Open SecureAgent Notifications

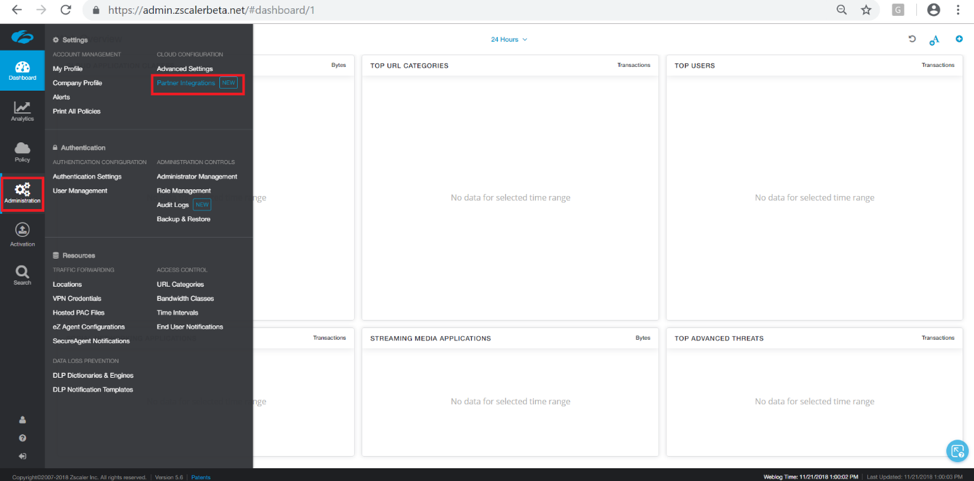click(91, 341)
